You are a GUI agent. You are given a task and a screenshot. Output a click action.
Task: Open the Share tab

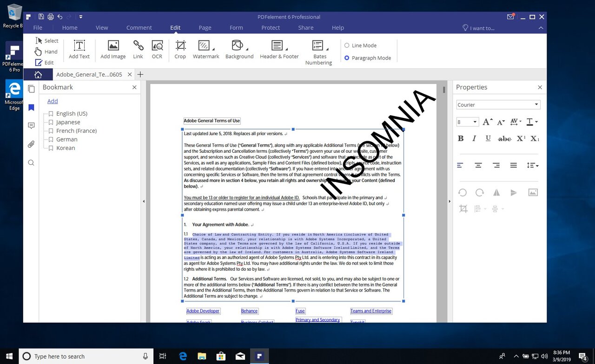tap(306, 28)
